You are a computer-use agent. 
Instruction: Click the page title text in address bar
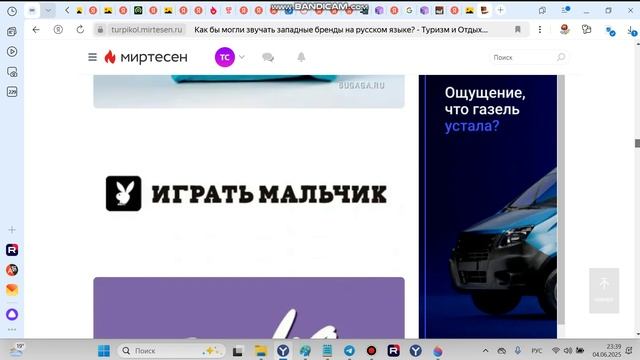pyautogui.click(x=341, y=29)
